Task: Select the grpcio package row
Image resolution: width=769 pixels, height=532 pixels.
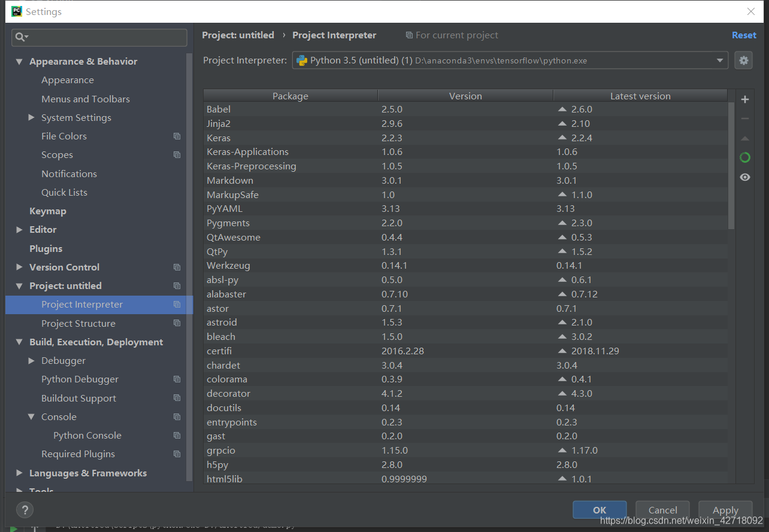Action: click(465, 450)
